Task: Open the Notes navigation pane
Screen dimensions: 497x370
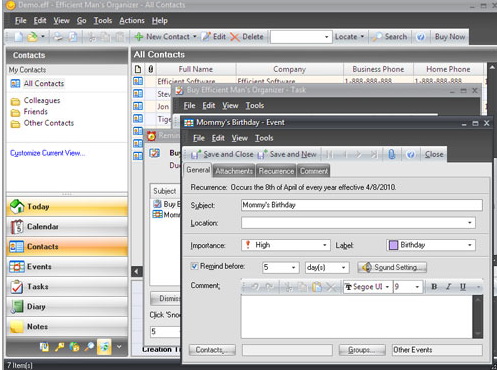Action: point(67,327)
